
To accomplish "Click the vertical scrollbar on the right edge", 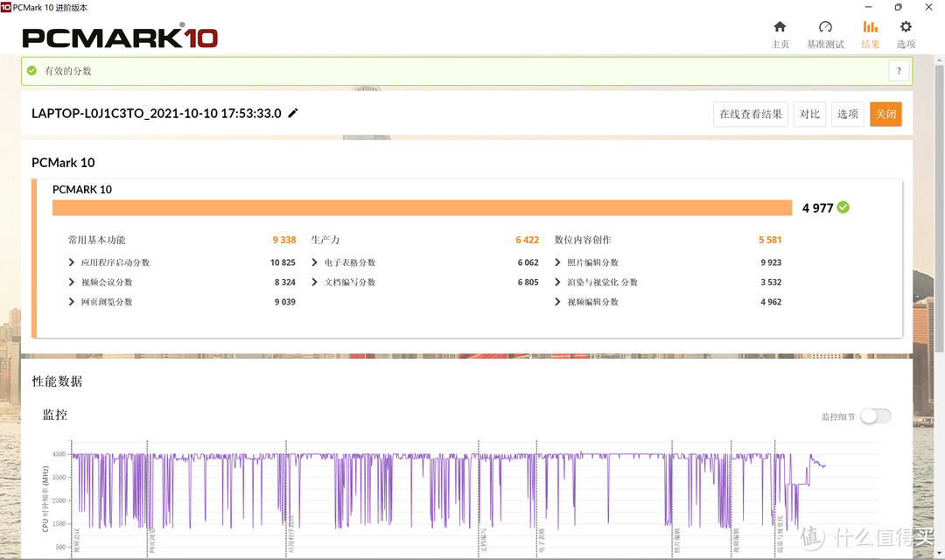I will pyautogui.click(x=939, y=208).
